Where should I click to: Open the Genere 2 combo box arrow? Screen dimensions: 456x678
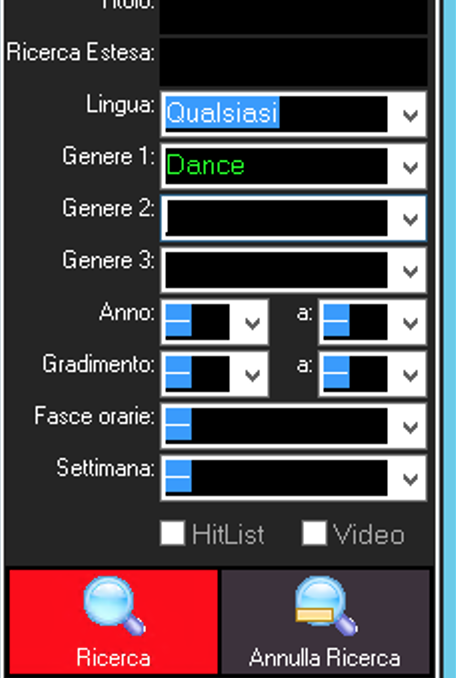coord(410,218)
